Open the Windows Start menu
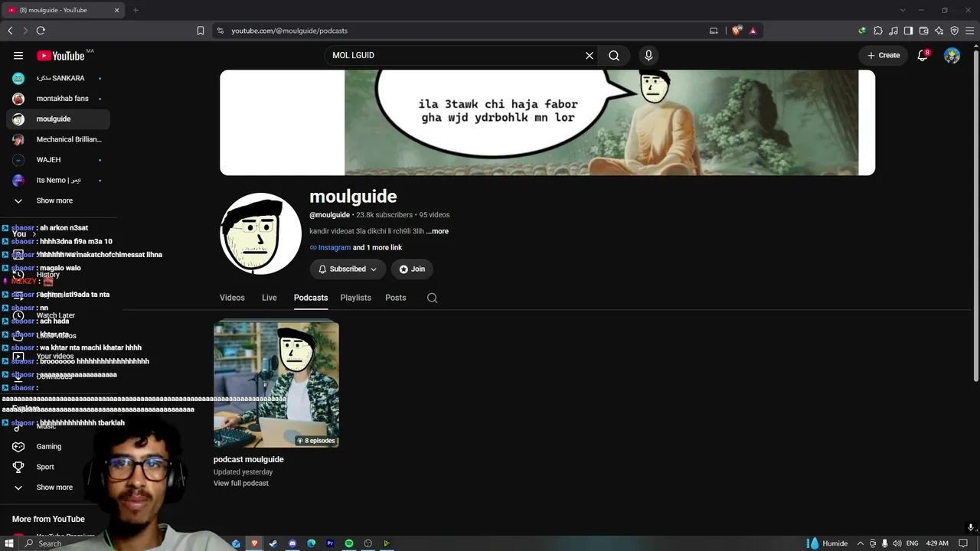This screenshot has height=551, width=980. (9, 543)
